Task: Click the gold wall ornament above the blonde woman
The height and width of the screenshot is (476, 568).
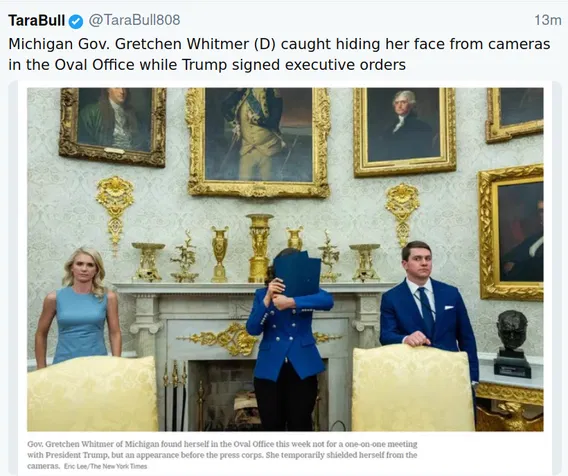Action: pyautogui.click(x=115, y=214)
